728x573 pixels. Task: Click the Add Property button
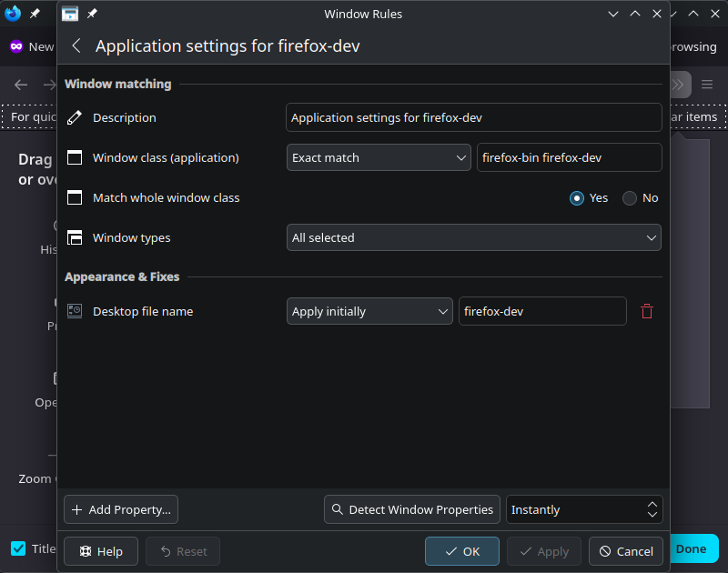121,509
